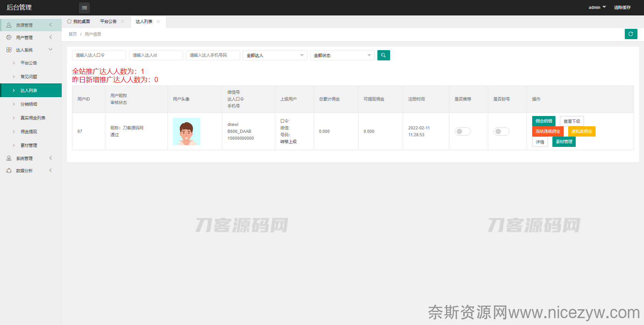Open 达人列表 in sidebar menu
This screenshot has height=325, width=644.
[x=31, y=90]
